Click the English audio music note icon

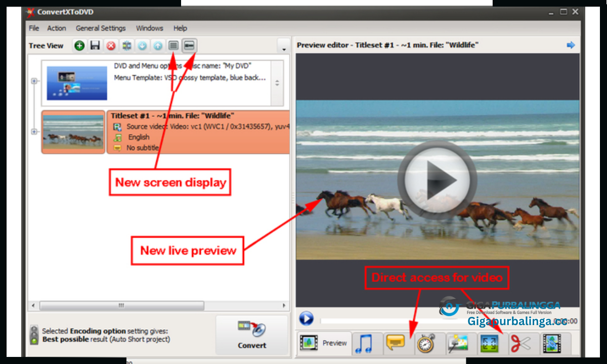(117, 138)
